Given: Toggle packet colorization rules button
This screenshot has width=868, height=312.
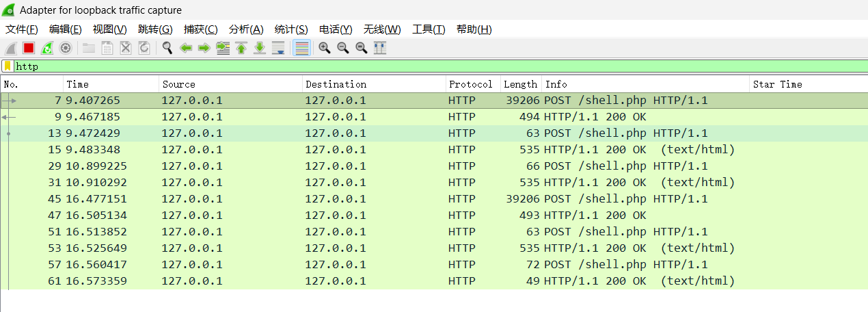Looking at the screenshot, I should 301,48.
